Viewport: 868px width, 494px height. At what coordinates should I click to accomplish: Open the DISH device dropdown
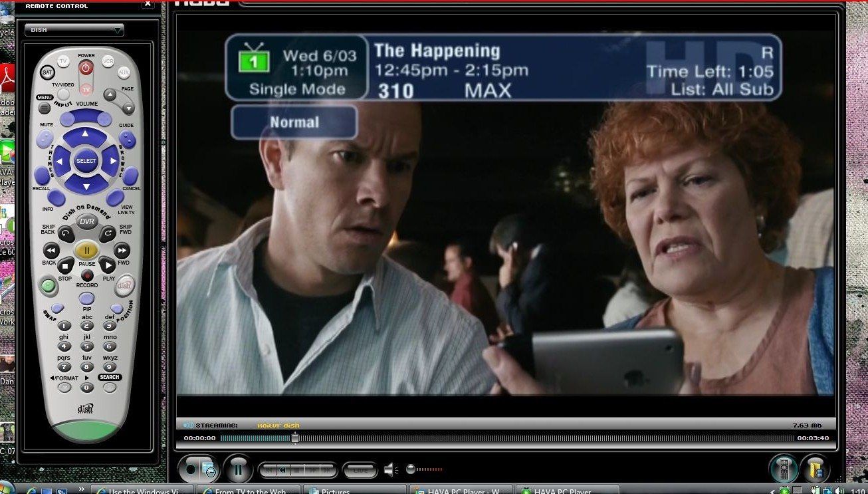click(x=74, y=30)
